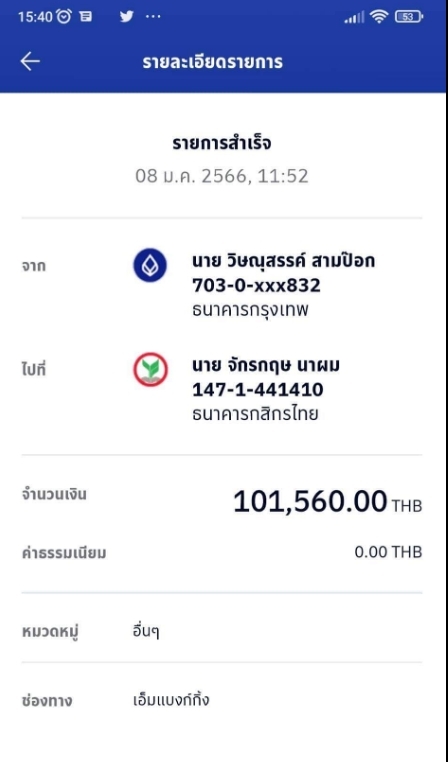Image resolution: width=448 pixels, height=762 pixels.
Task: Open the หมวดหมู่ category row อื่นๆ
Action: click(222, 632)
